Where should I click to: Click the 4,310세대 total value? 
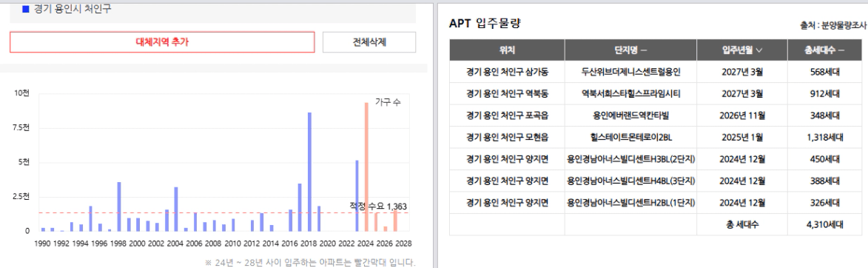click(x=824, y=225)
